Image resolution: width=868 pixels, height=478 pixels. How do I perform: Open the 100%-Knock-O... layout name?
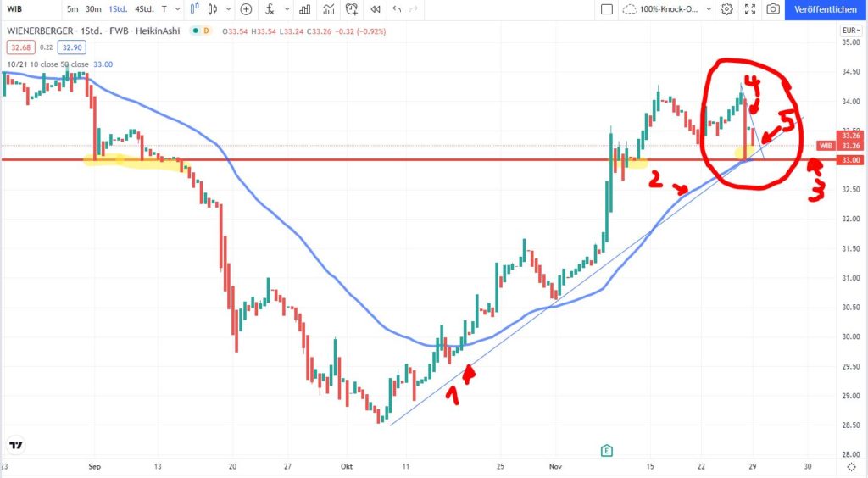(669, 9)
